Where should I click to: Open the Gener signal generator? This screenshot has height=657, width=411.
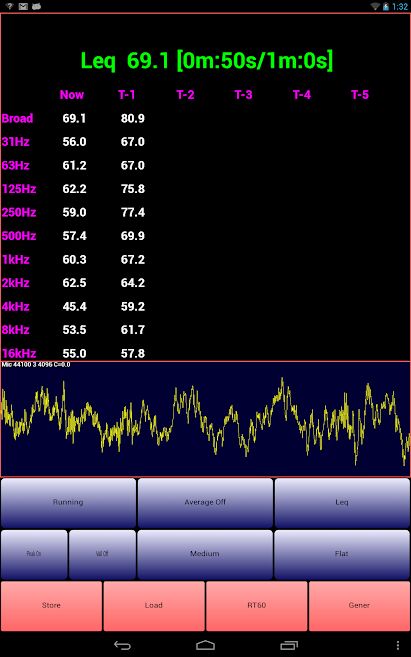tap(359, 606)
